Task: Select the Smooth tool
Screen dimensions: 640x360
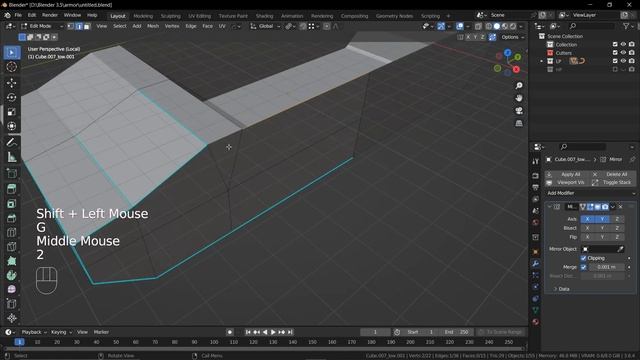Action: [12, 289]
